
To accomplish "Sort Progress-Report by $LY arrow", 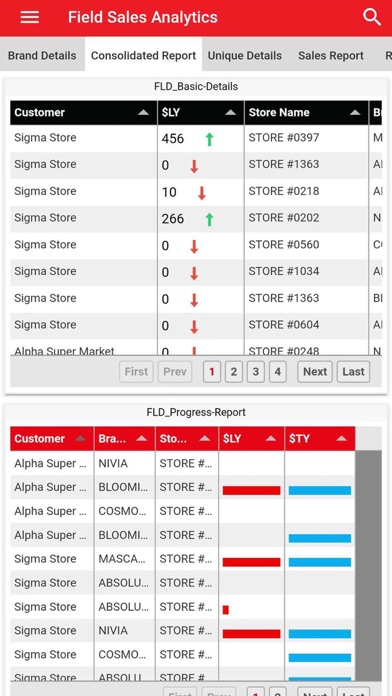I will 271,439.
